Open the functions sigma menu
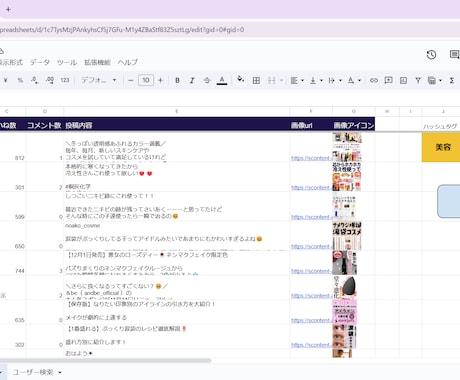 pos(452,80)
